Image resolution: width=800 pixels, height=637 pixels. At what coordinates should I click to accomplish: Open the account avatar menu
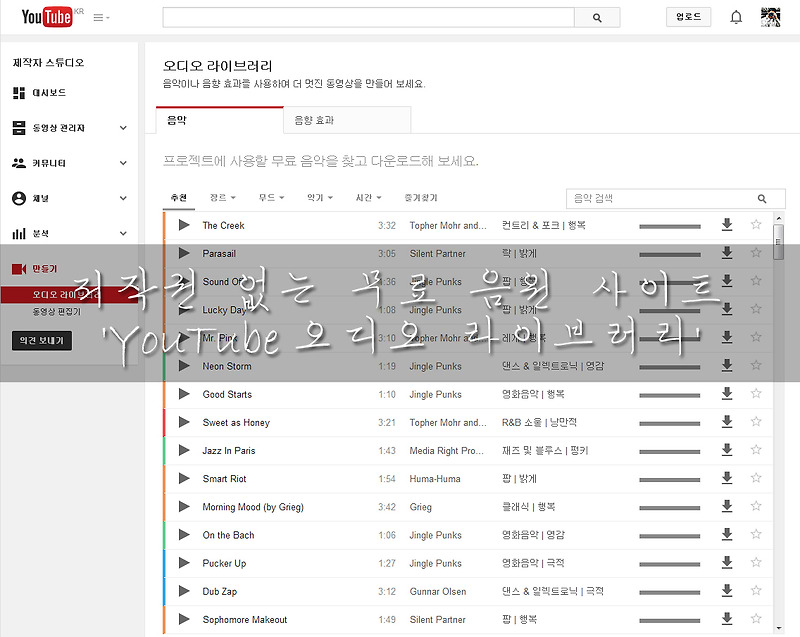click(x=770, y=17)
